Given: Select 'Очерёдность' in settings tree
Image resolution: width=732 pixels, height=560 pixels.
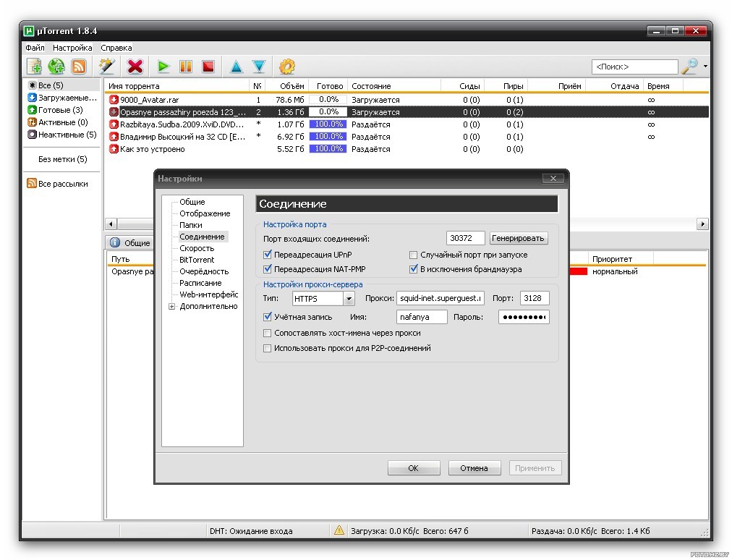Looking at the screenshot, I should pyautogui.click(x=204, y=271).
